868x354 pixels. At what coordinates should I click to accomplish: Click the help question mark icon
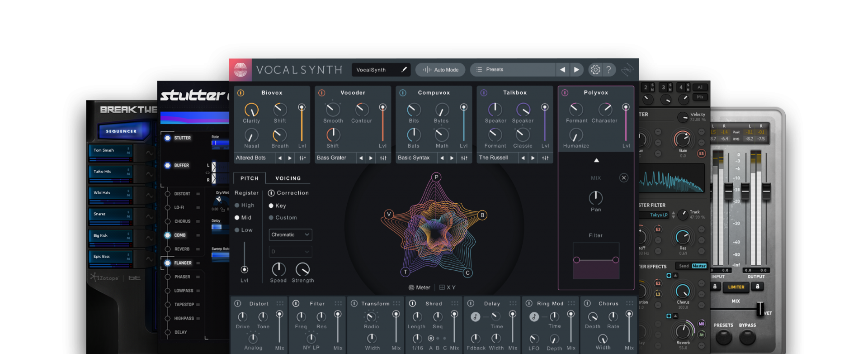click(609, 70)
